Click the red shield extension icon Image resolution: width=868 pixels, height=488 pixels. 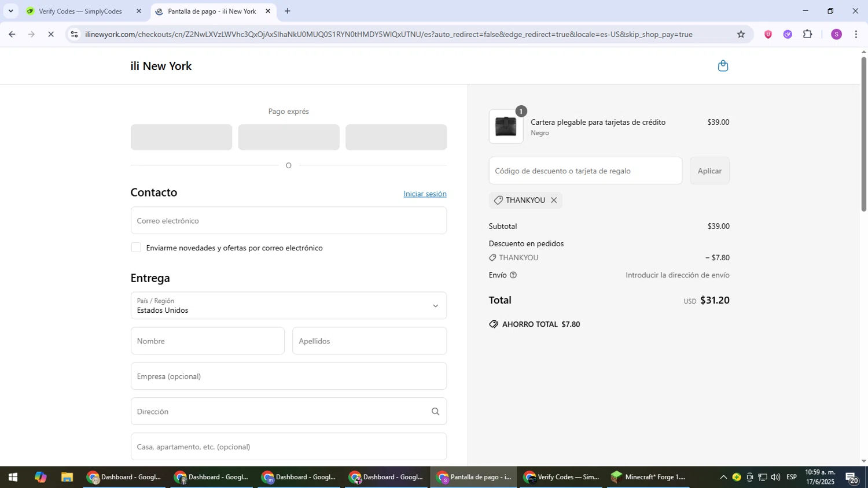768,34
